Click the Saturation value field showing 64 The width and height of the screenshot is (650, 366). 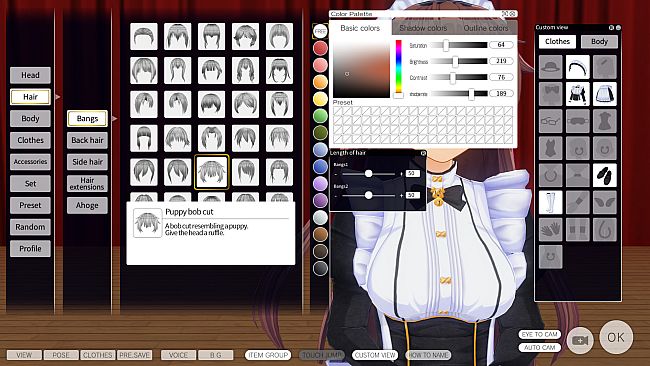pos(501,45)
